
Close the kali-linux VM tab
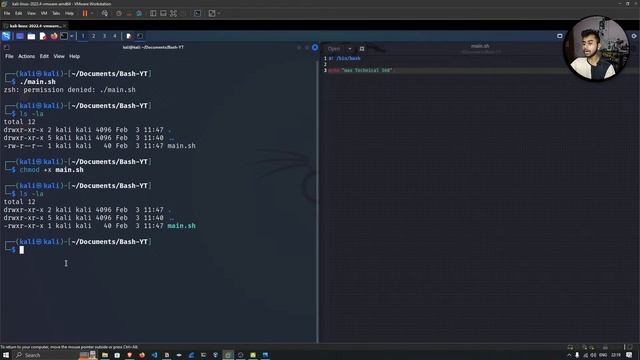[x=64, y=26]
